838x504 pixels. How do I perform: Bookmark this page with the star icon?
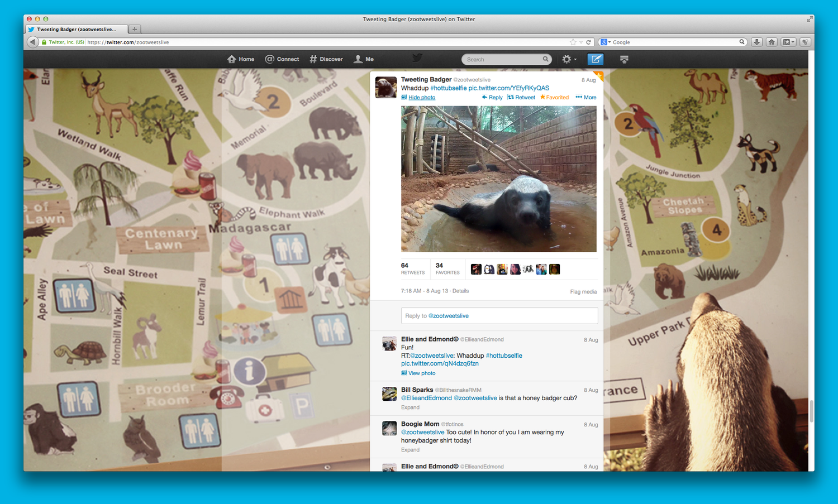[573, 42]
